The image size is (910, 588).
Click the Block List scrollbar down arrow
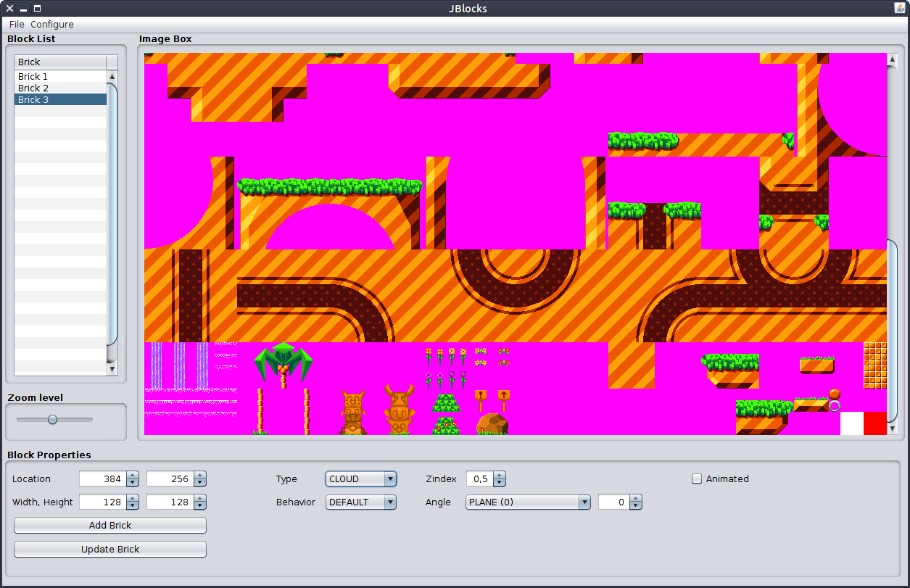112,369
